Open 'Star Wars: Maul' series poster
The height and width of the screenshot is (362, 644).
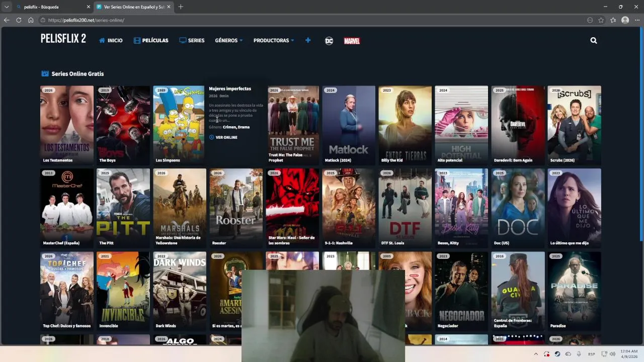(292, 208)
